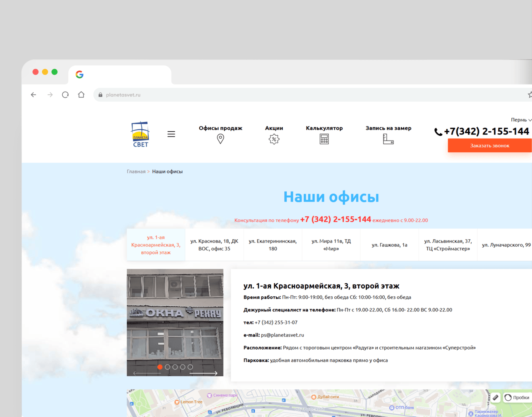Image resolution: width=532 pixels, height=417 pixels.
Task: Click the percent badge icon under Акции
Action: pos(274,139)
